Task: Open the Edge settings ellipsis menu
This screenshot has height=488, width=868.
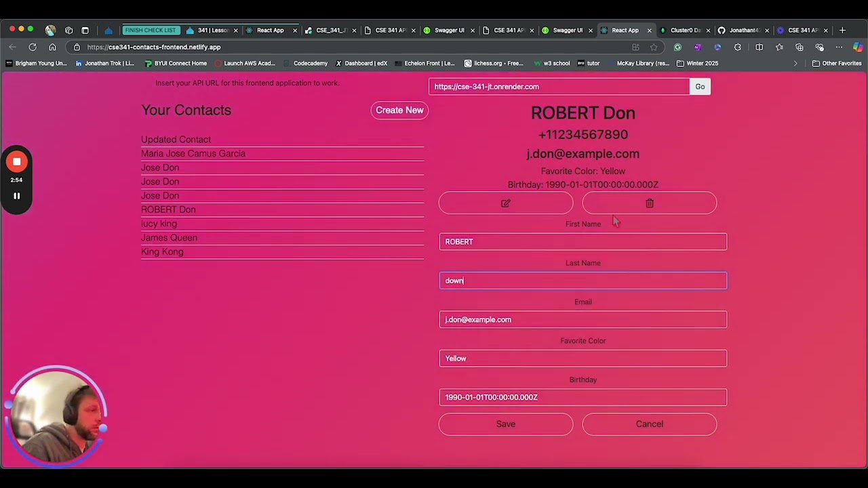Action: click(840, 47)
